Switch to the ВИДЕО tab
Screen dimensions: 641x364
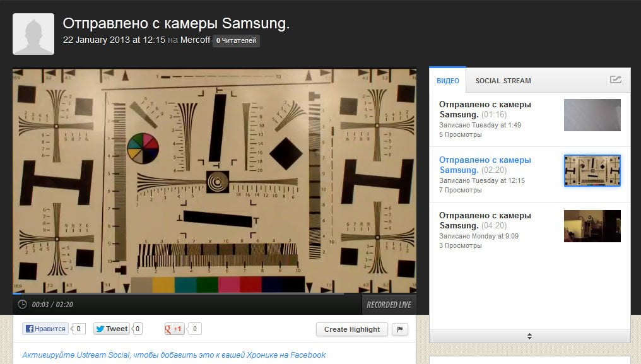click(x=448, y=81)
